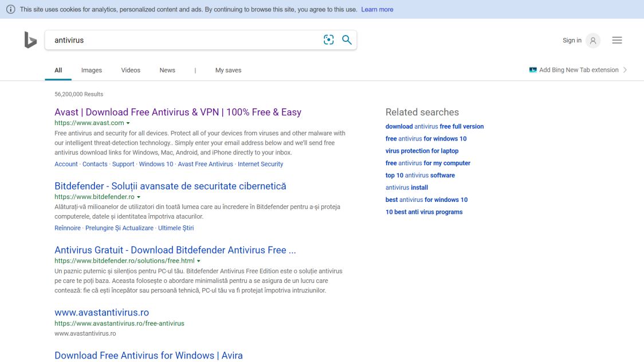Click the Related searches heading
This screenshot has height=362, width=644.
pyautogui.click(x=422, y=112)
